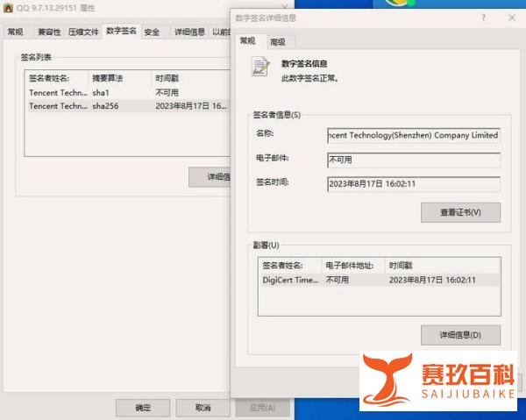Click the 电子邮件 field showing 不可用

[414, 160]
